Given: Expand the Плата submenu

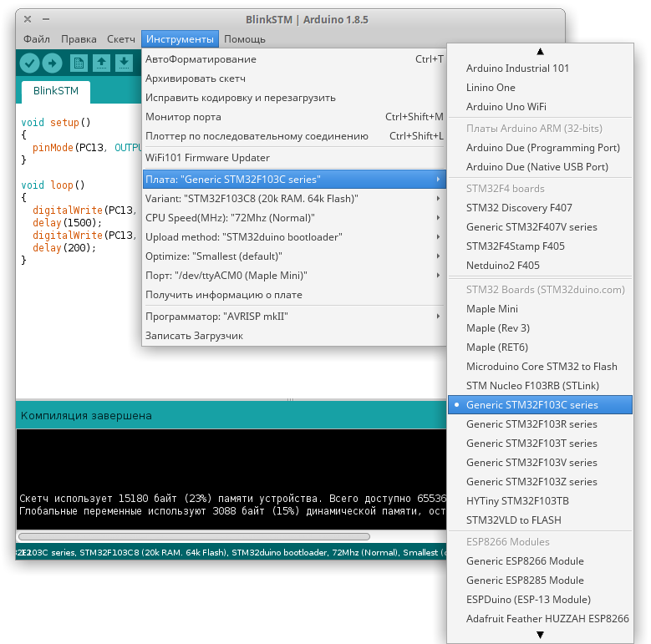Looking at the screenshot, I should pos(294,180).
